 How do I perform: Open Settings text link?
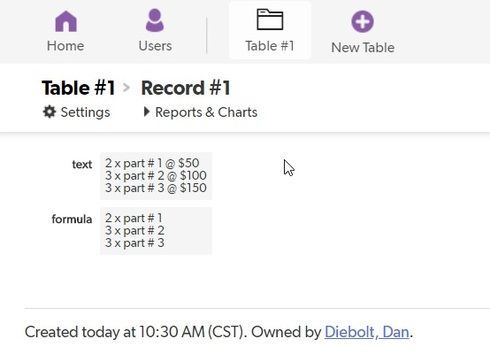(x=85, y=112)
